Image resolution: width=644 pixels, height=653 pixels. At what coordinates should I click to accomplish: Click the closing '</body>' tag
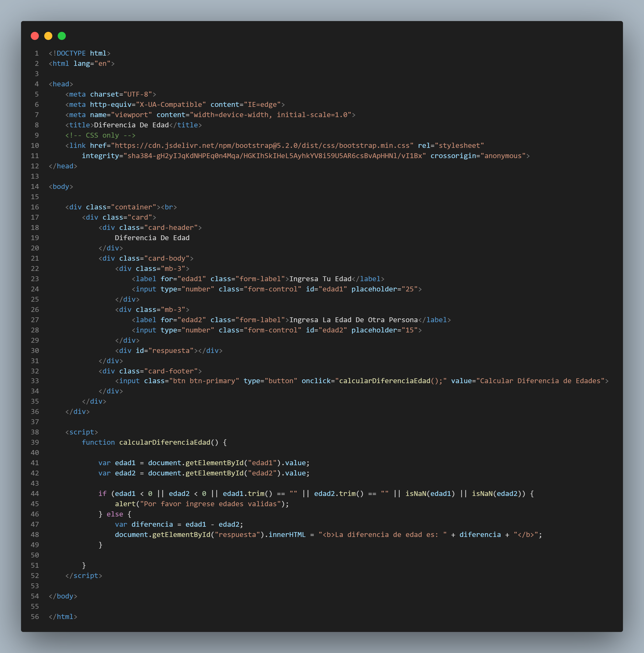pos(63,596)
